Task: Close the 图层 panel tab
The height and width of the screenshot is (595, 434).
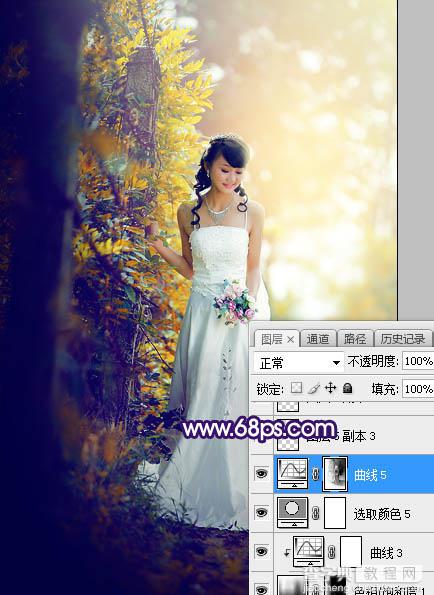Action: point(290,340)
